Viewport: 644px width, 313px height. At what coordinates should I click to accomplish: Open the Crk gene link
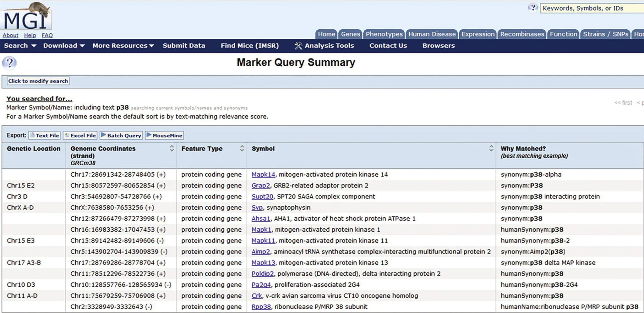[x=257, y=295]
